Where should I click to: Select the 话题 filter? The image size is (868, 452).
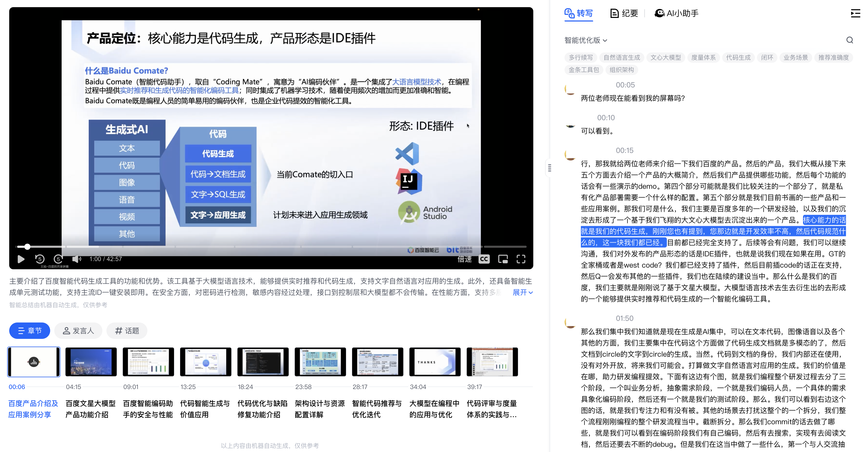[127, 331]
